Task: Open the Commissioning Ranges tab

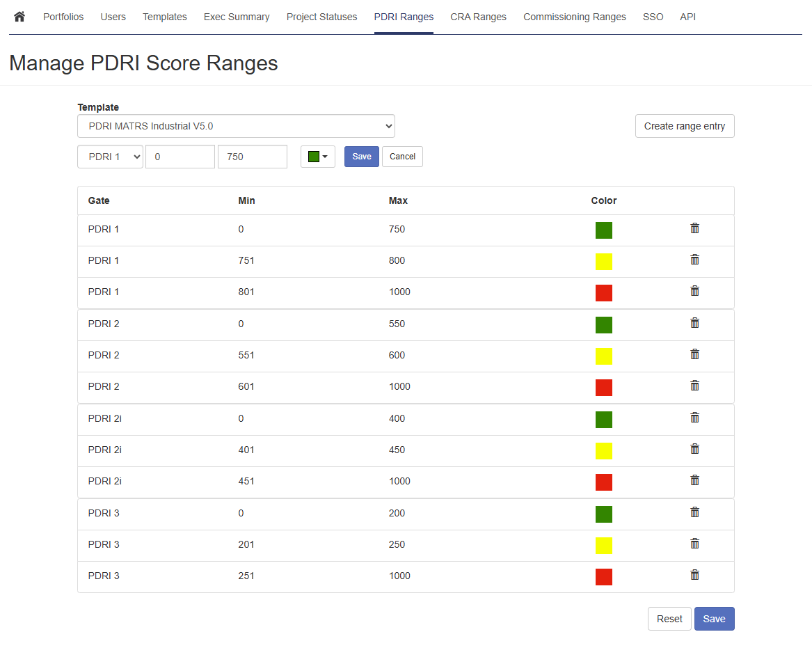Action: click(574, 17)
